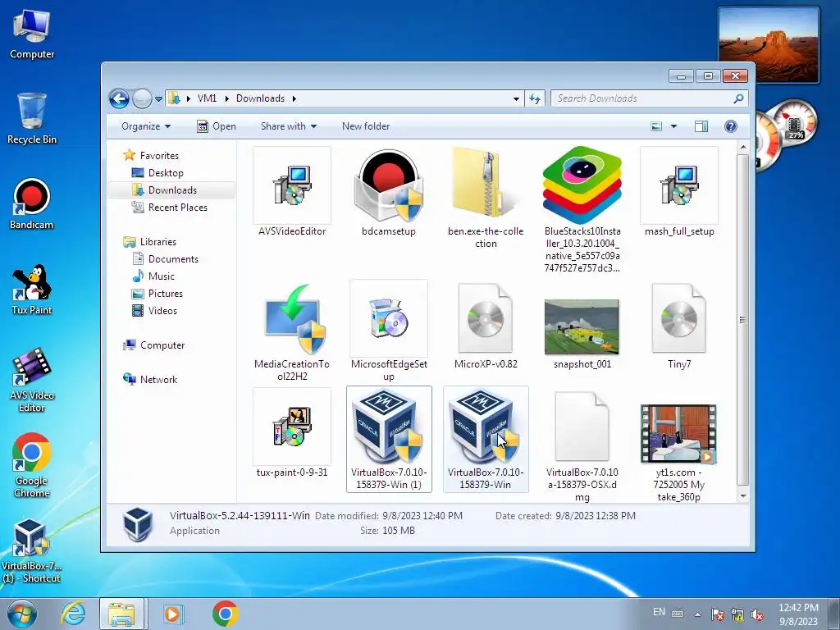Image resolution: width=840 pixels, height=630 pixels.
Task: Select the MicroXP-v0.82 disc image
Action: click(x=486, y=325)
